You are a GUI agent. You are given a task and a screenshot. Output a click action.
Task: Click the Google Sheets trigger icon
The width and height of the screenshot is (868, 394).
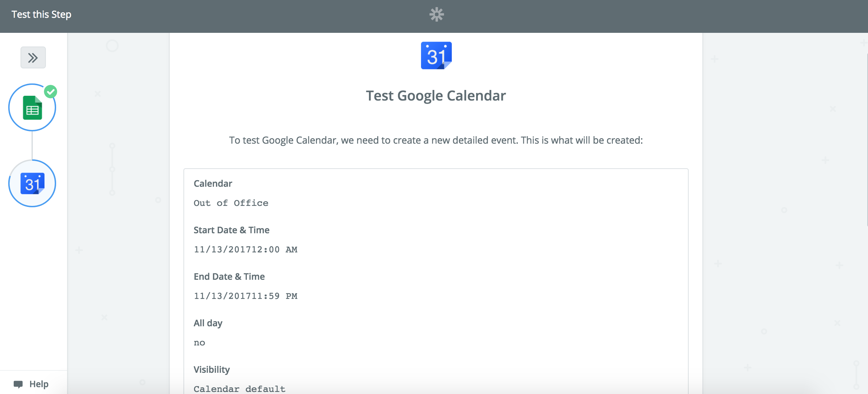point(31,108)
